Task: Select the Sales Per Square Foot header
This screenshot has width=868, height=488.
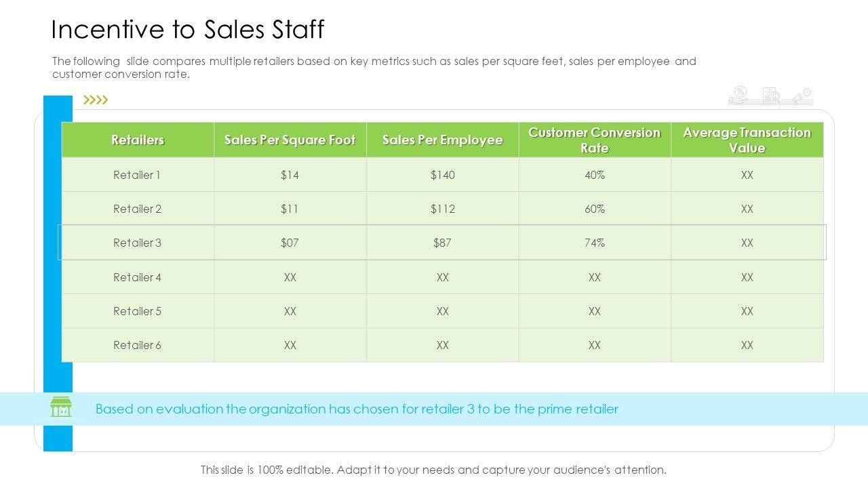Action: pos(290,140)
